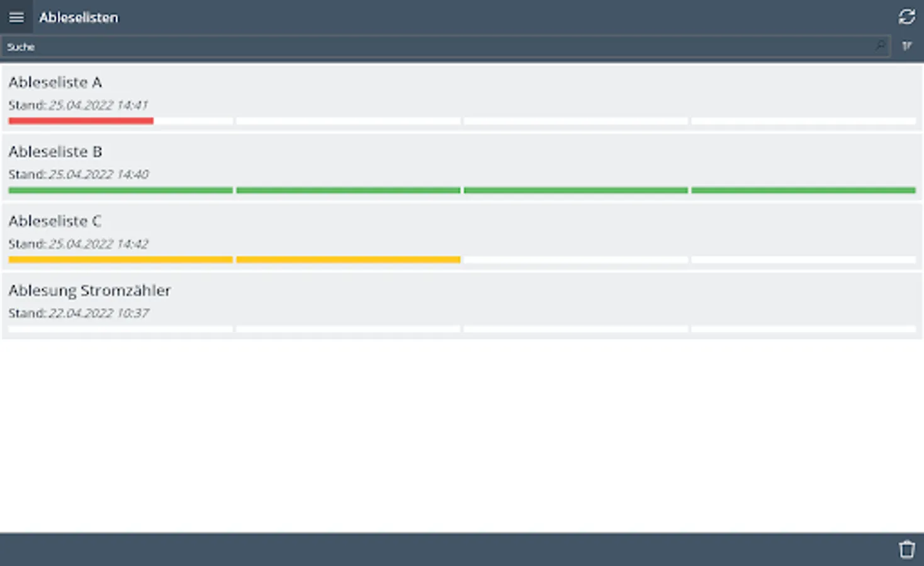The image size is (924, 566).
Task: Click the Ableselisten page title
Action: coord(79,18)
